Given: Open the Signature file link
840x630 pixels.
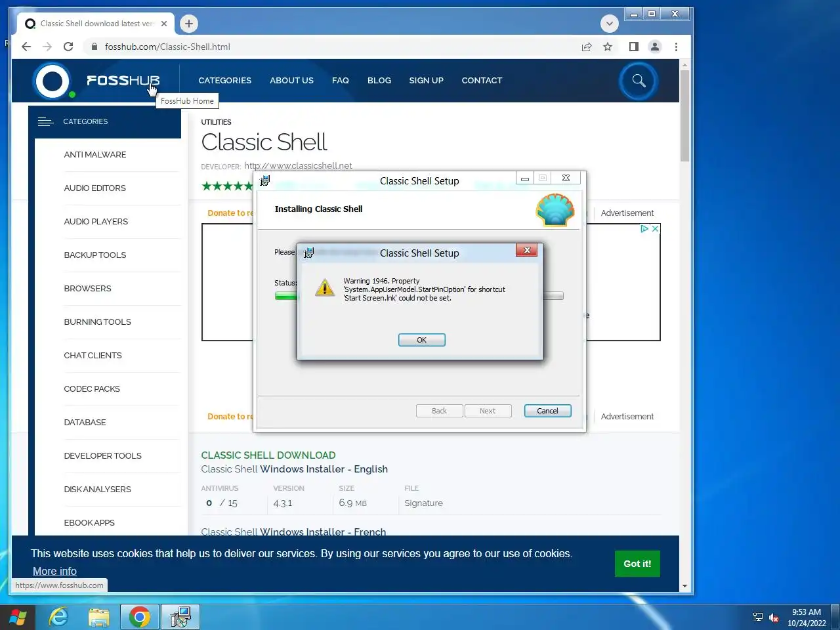Looking at the screenshot, I should (423, 503).
